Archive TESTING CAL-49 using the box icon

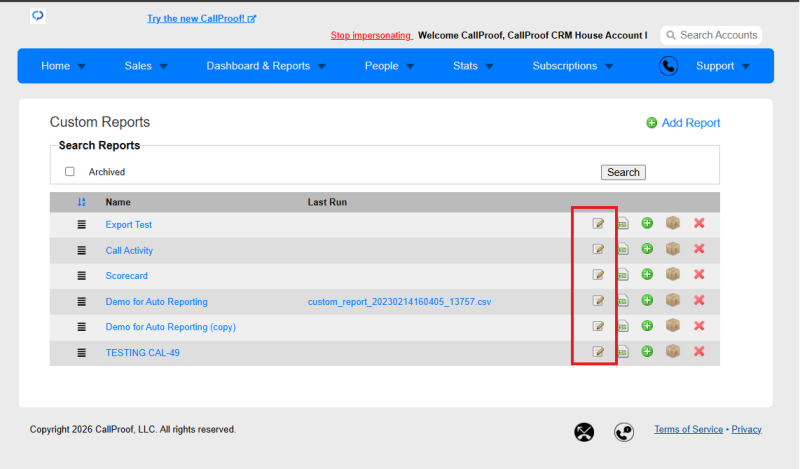(x=673, y=351)
